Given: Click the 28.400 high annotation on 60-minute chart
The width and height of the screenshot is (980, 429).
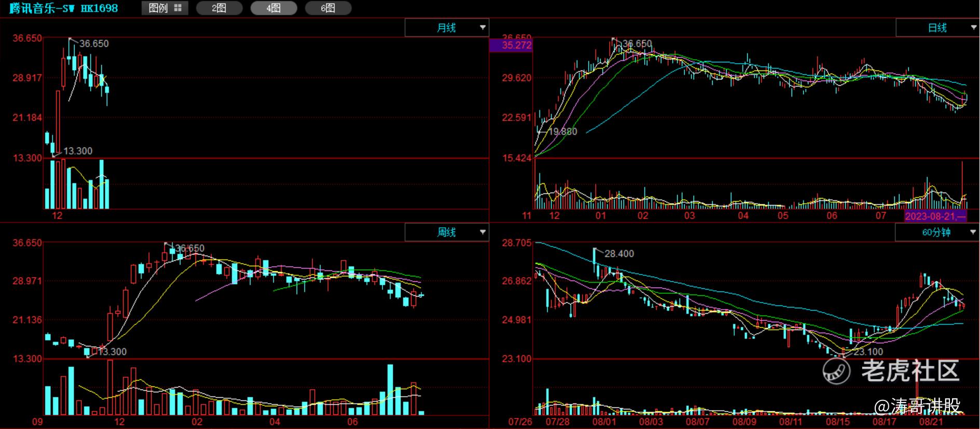Looking at the screenshot, I should [619, 254].
